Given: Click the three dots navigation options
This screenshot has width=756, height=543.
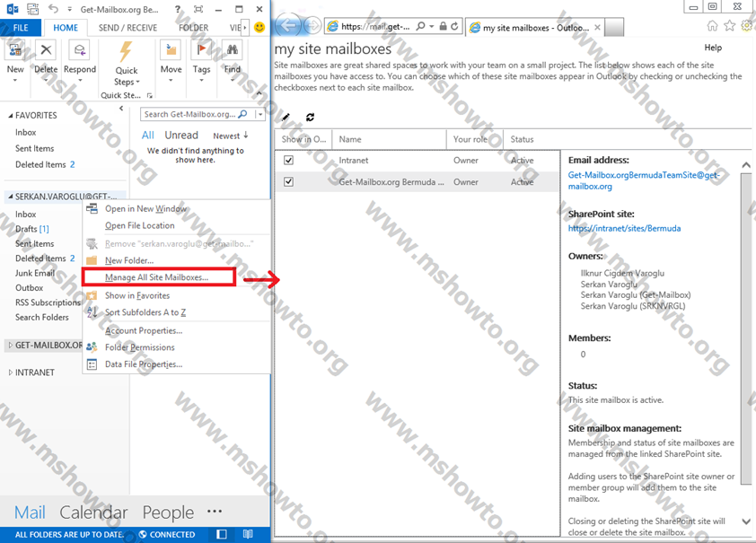Looking at the screenshot, I should pos(215,512).
